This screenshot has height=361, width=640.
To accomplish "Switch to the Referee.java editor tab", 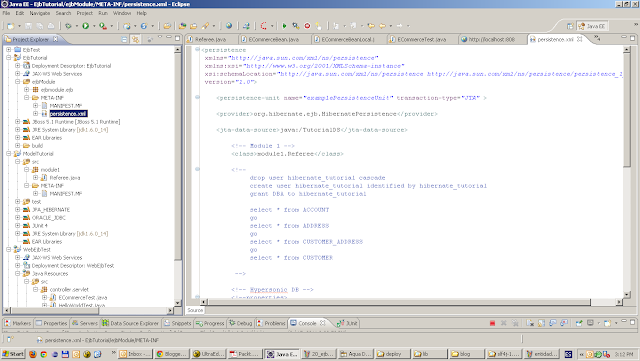I will pos(210,39).
